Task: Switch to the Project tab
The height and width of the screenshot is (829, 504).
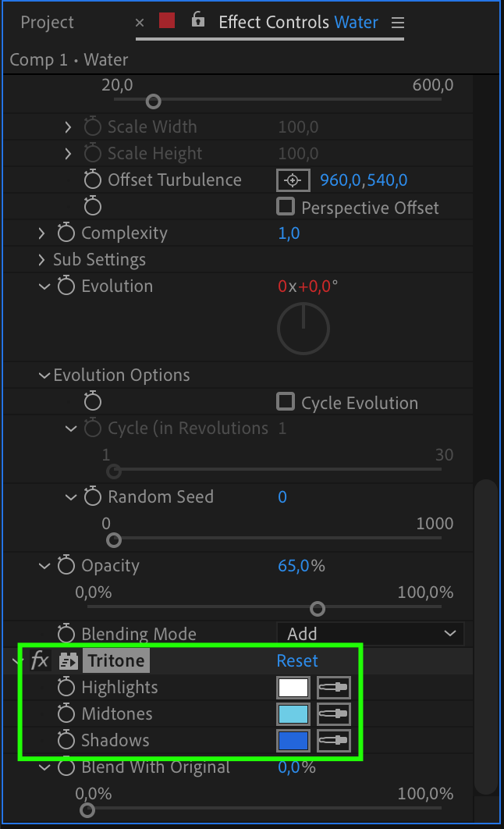Action: 47,23
